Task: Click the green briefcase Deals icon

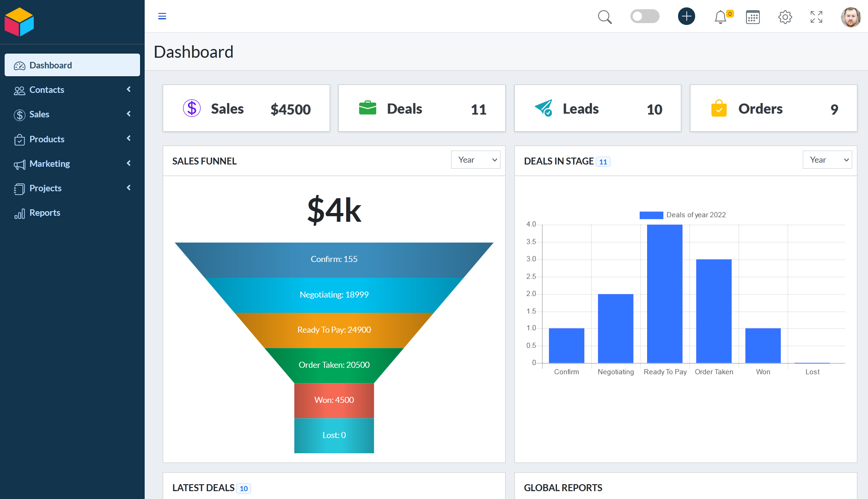Action: coord(367,108)
